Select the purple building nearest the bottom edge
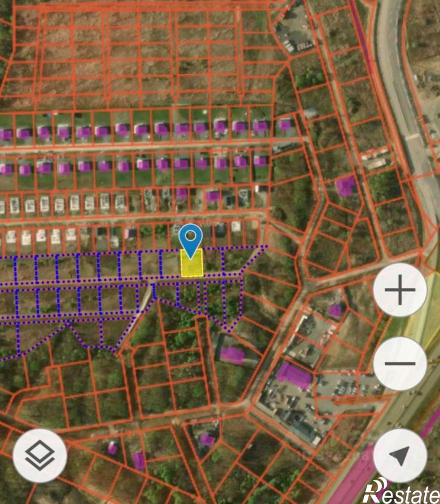 [x=139, y=460]
